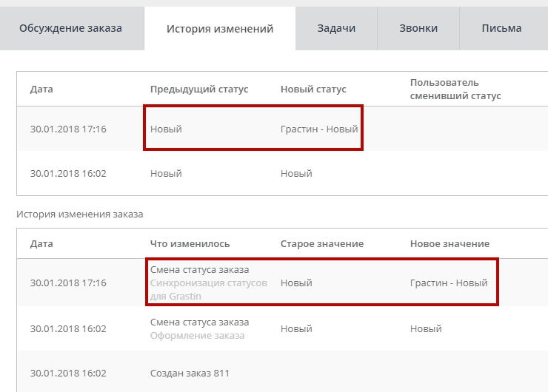Click the "Старое значение" column header

(x=321, y=244)
